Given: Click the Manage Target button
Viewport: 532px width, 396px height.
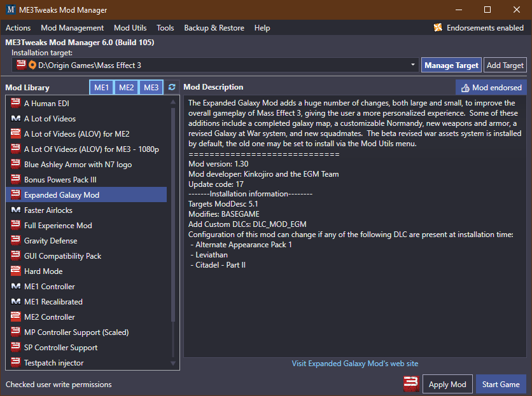Looking at the screenshot, I should coord(451,65).
